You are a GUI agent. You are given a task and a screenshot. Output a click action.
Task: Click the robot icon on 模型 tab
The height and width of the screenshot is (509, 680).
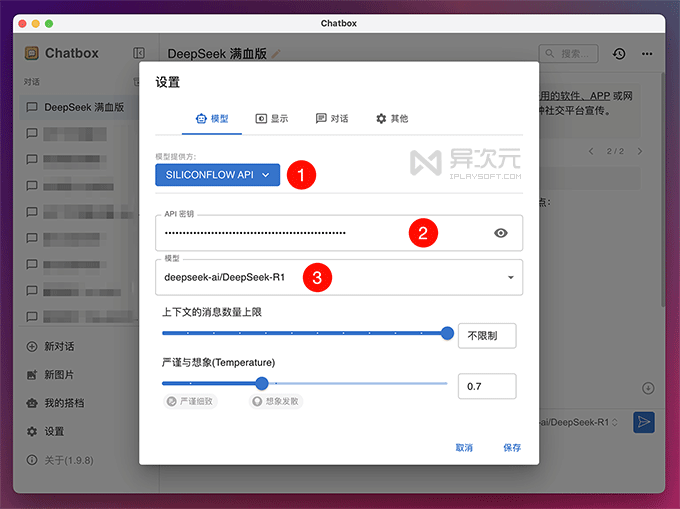click(x=201, y=118)
